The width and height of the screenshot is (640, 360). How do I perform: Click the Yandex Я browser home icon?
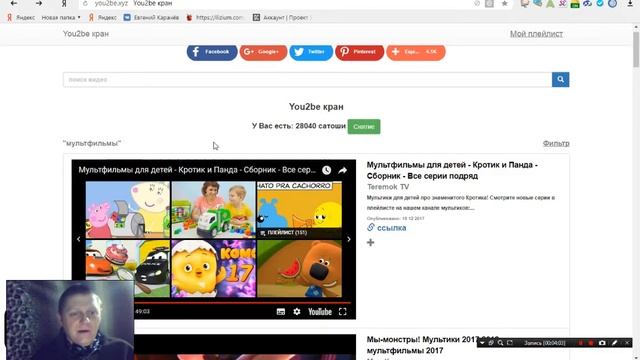64,3
